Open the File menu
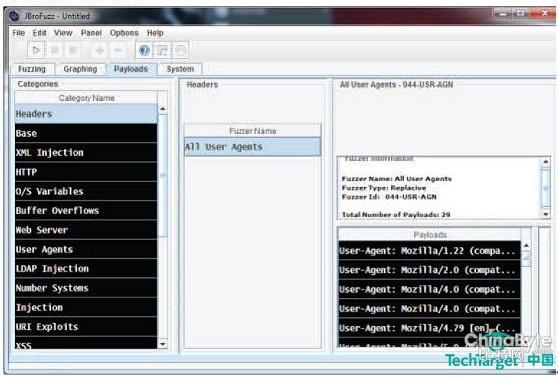Viewport: 558px width, 381px height. [19, 33]
